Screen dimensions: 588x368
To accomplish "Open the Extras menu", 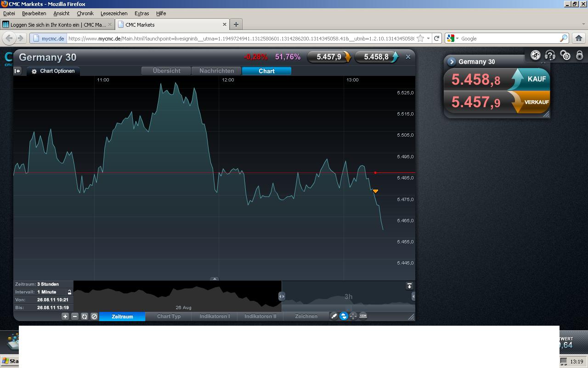I will click(x=141, y=13).
